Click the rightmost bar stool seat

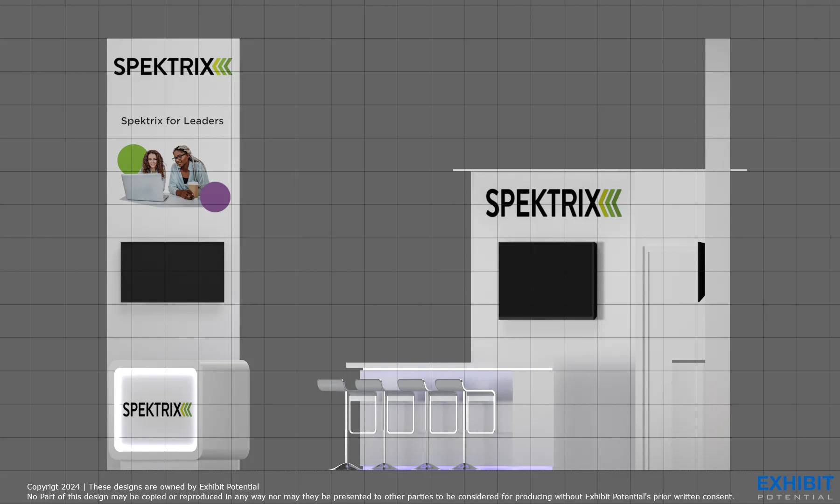pyautogui.click(x=450, y=385)
